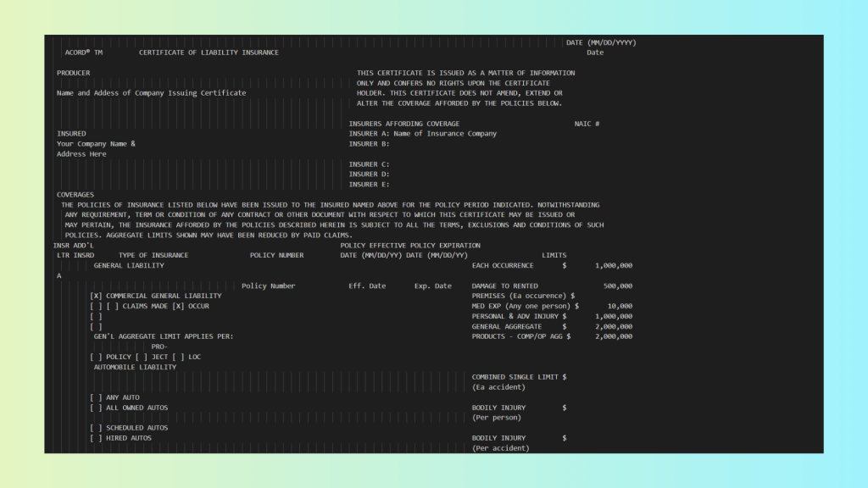
Task: Click the Date placeholder under DATE (MM/DD/YYYY)
Action: tap(595, 53)
